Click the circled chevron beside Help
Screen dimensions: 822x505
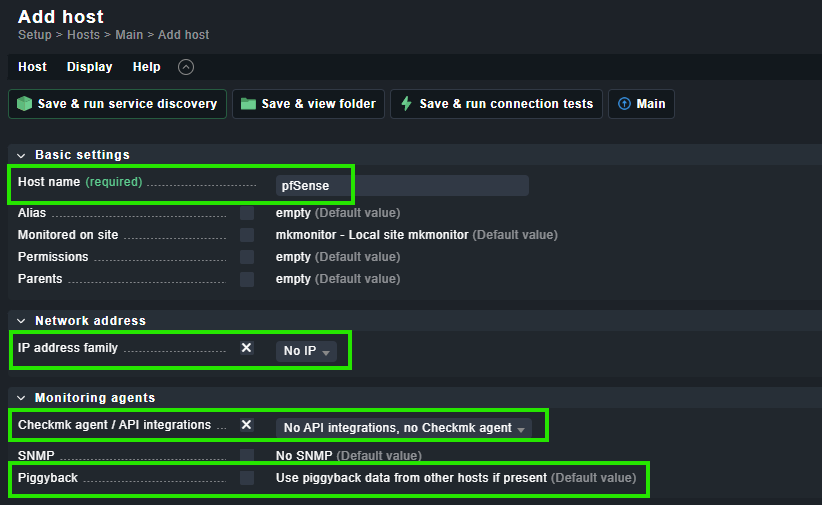(x=185, y=67)
